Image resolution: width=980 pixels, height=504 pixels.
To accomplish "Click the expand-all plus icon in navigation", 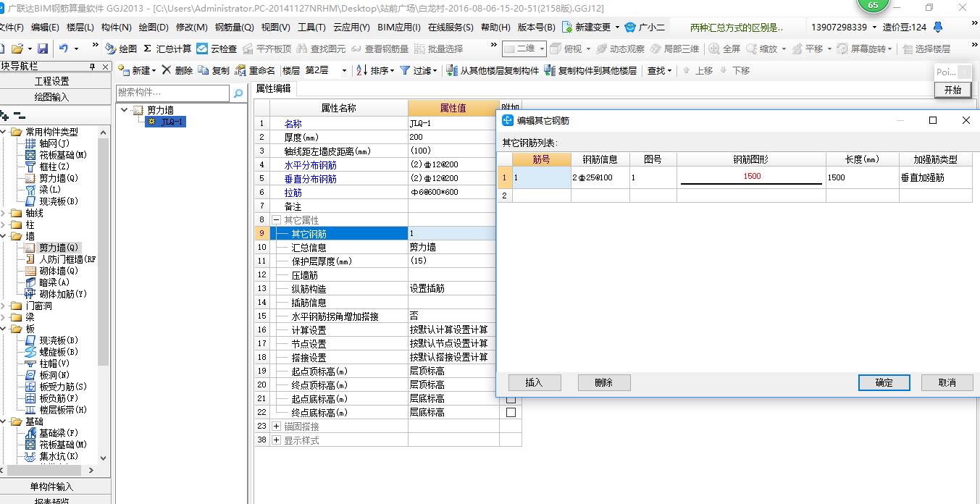I will point(4,116).
